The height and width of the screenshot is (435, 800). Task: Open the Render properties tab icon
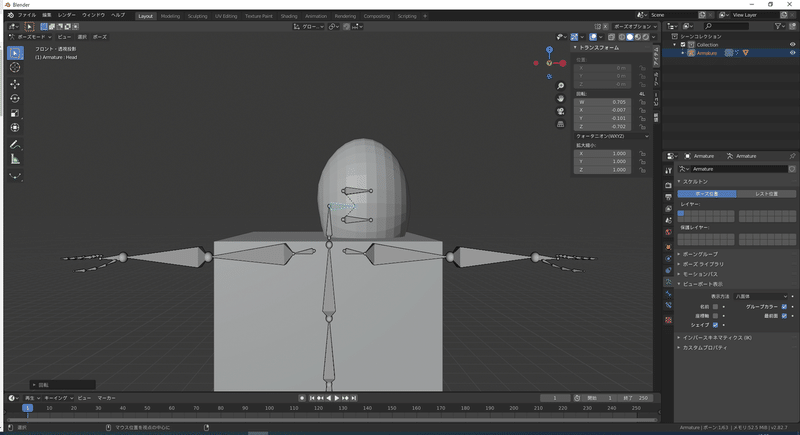click(668, 185)
